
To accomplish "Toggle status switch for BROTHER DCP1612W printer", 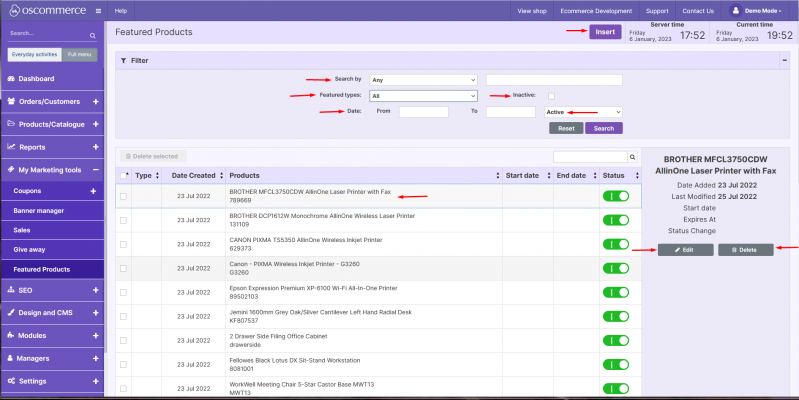I will click(x=616, y=220).
